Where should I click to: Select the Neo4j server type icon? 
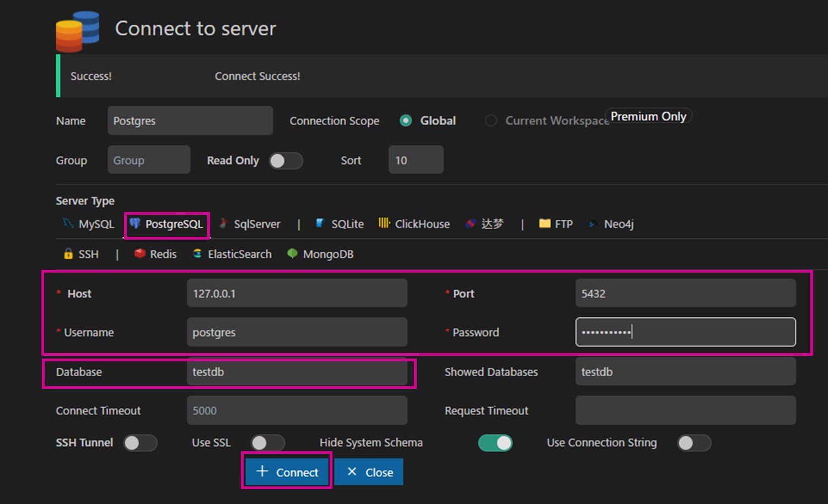point(593,224)
